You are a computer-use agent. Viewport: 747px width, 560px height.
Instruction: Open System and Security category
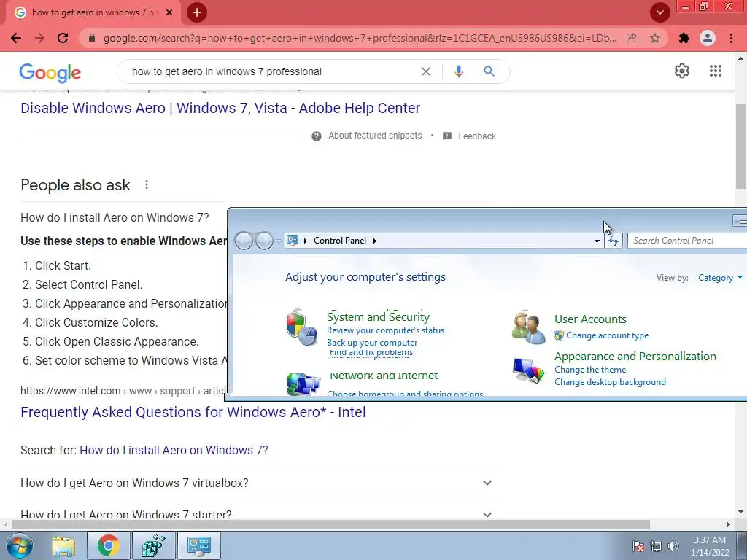(379, 316)
